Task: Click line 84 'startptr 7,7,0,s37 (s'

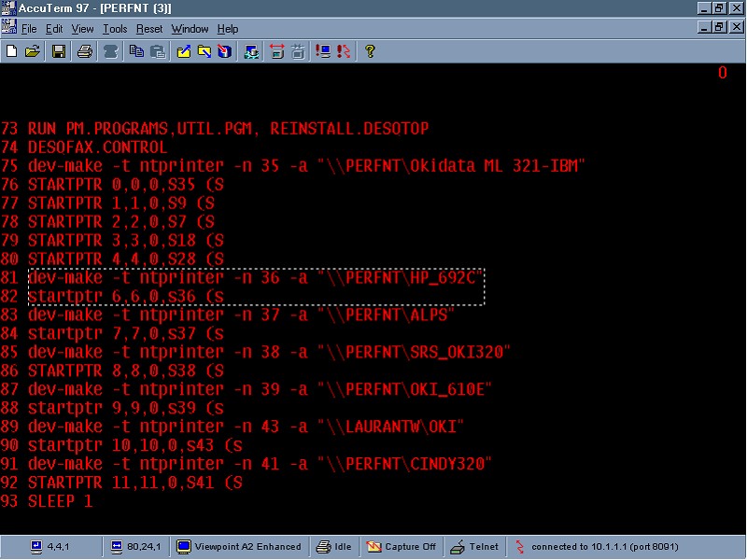Action: (126, 333)
